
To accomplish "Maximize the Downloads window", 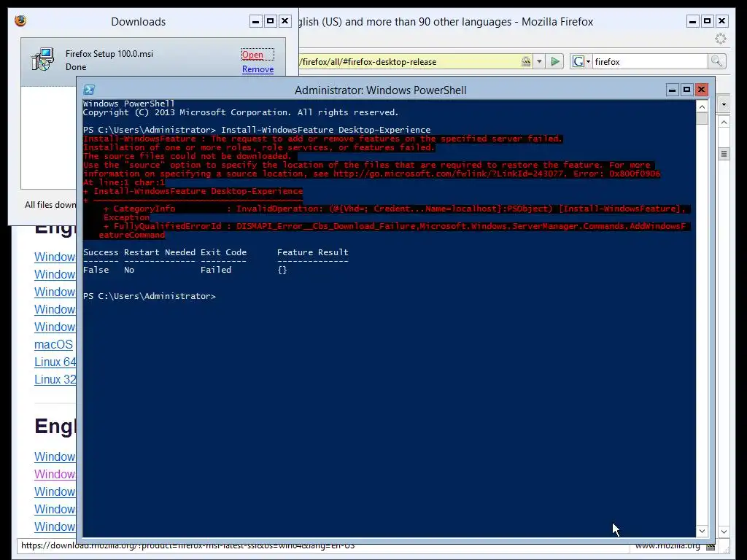I will [x=270, y=21].
